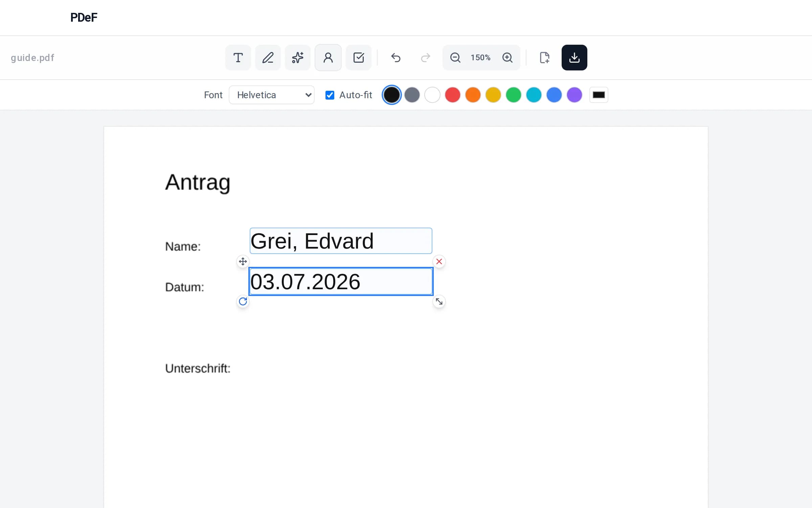Open the sparkles AI tool
This screenshot has width=812, height=508.
click(x=297, y=58)
